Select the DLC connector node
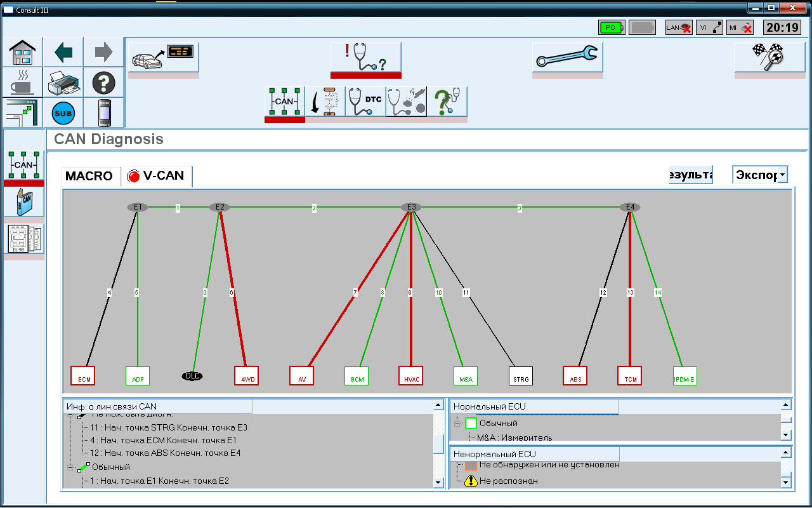812x508 pixels. pos(192,375)
